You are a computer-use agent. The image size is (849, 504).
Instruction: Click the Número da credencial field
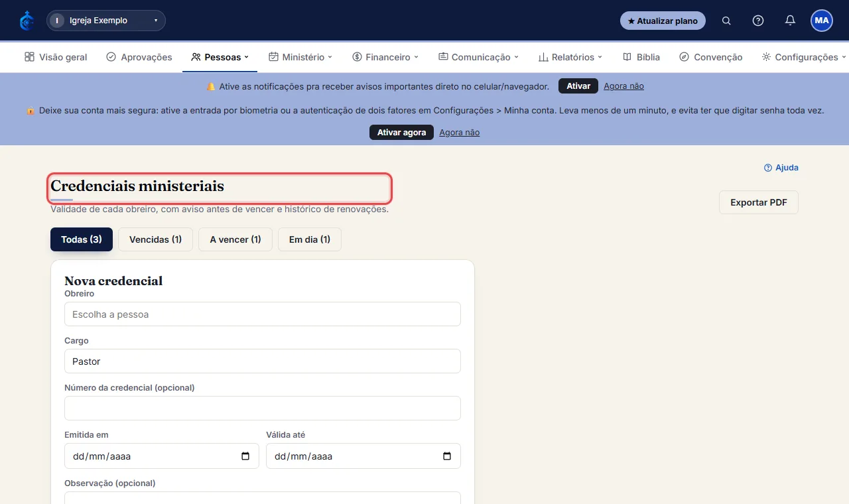[263, 409]
